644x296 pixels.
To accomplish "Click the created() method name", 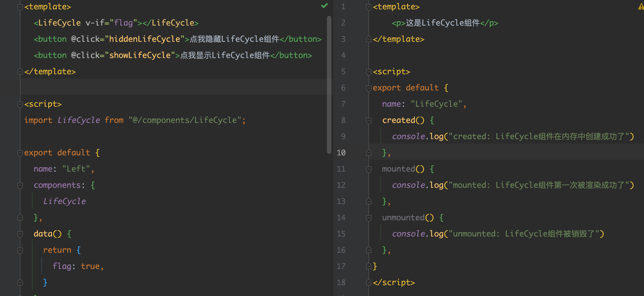I will coord(399,120).
